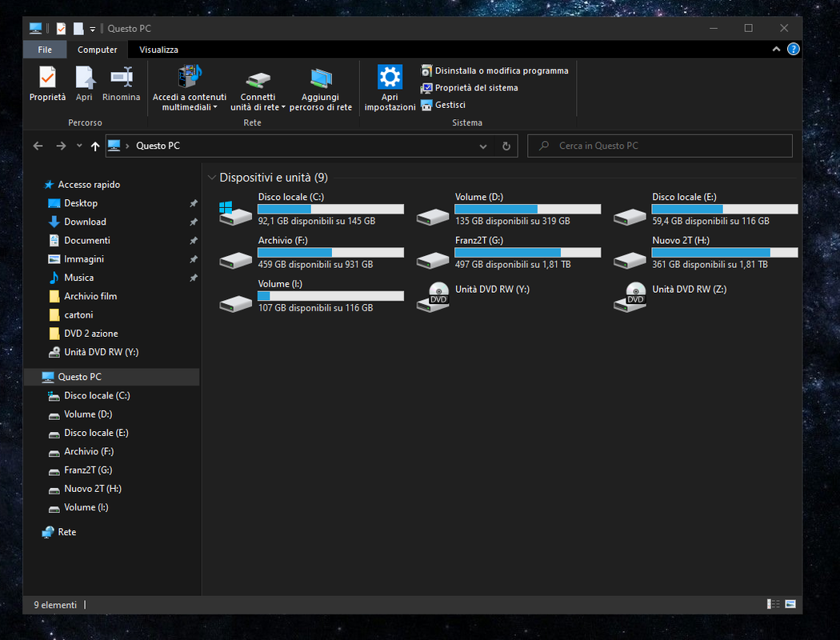Open Customize Quick Access Toolbar dropdown
840x640 pixels.
pos(92,29)
